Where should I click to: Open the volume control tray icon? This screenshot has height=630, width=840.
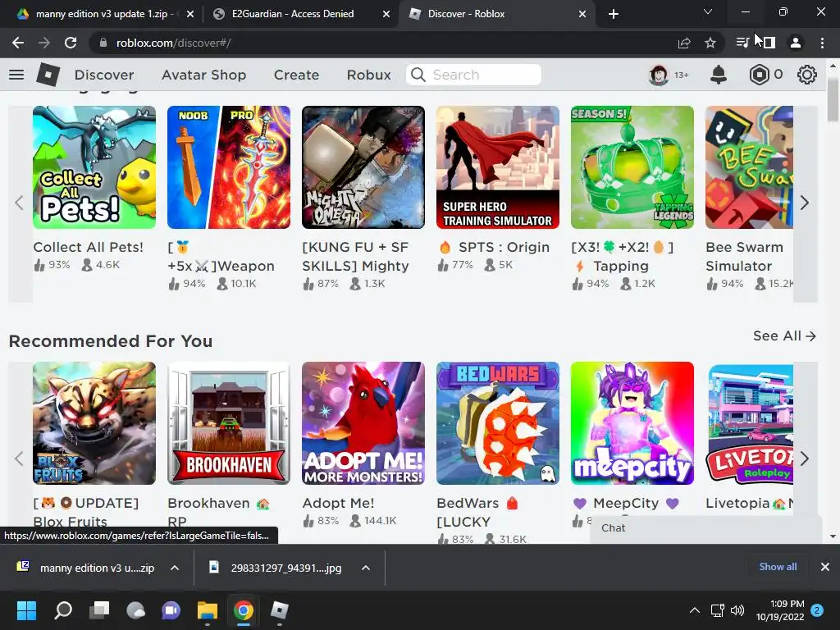[x=737, y=610]
